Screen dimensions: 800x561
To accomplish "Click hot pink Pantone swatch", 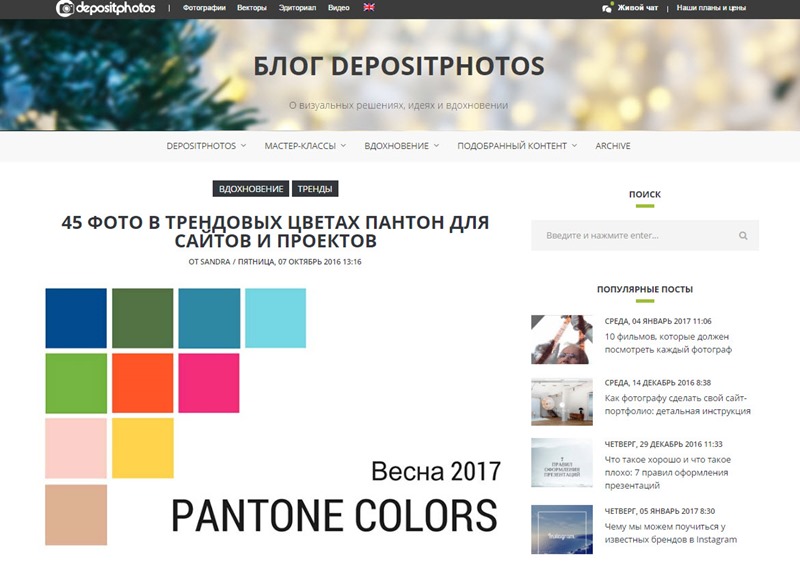I will (209, 383).
